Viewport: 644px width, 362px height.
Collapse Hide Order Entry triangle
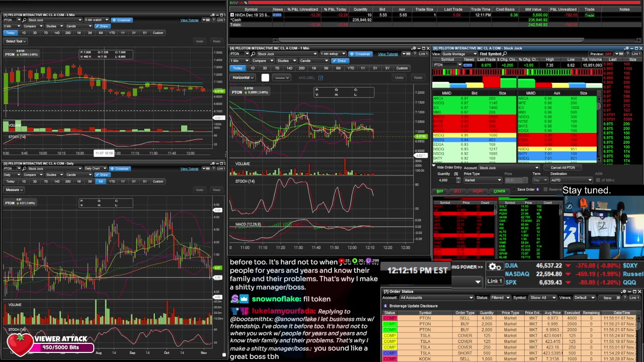(434, 166)
